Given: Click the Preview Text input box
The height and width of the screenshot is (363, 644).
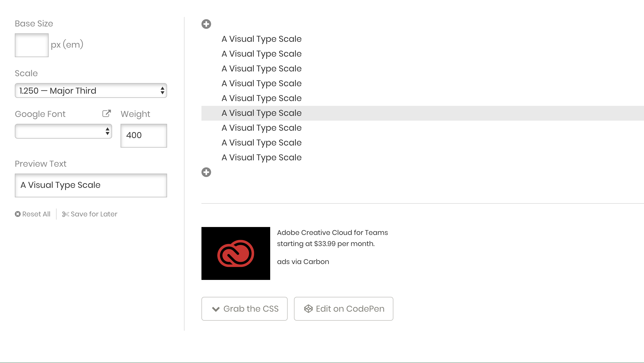Looking at the screenshot, I should pos(91,185).
